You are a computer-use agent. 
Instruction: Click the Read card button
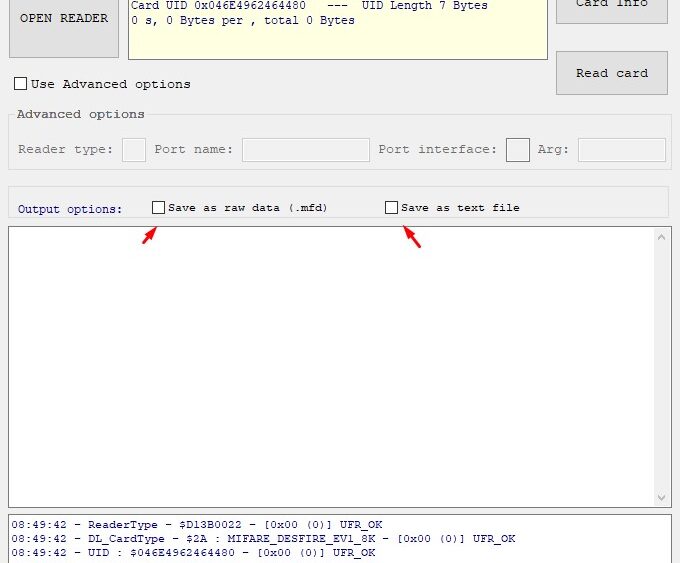coord(612,73)
